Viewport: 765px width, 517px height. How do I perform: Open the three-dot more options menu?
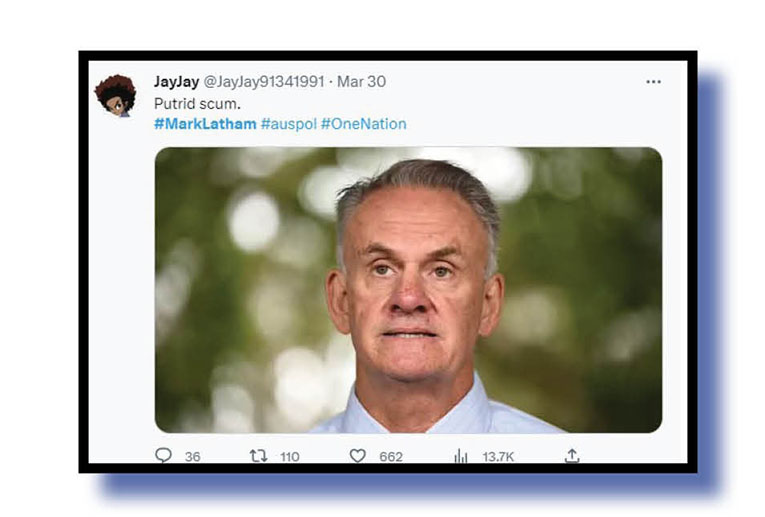click(653, 81)
